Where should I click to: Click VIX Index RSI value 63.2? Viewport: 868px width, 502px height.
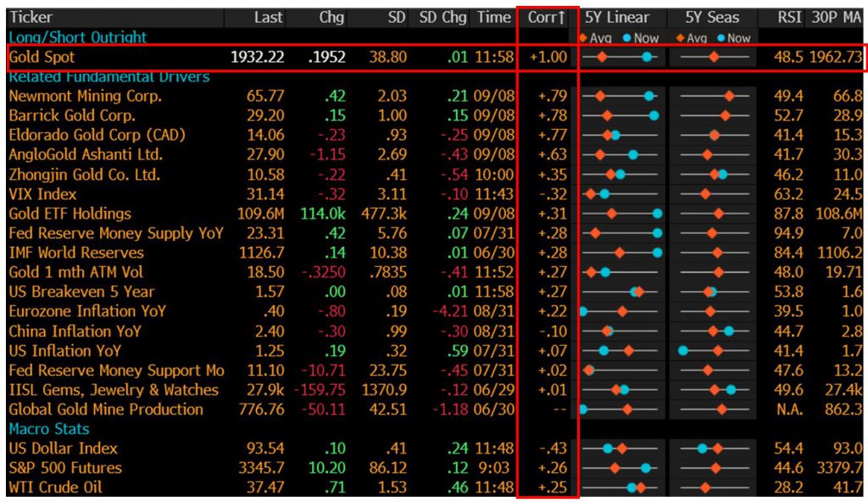(x=788, y=194)
